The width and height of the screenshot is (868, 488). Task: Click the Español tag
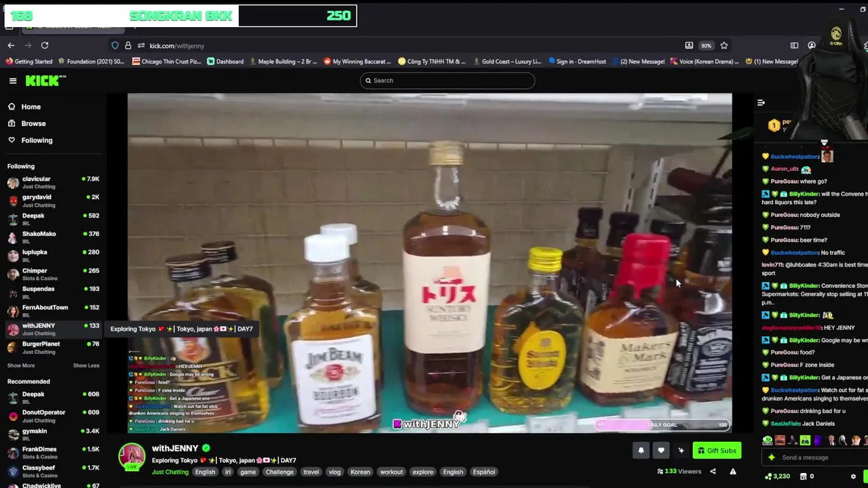click(484, 472)
